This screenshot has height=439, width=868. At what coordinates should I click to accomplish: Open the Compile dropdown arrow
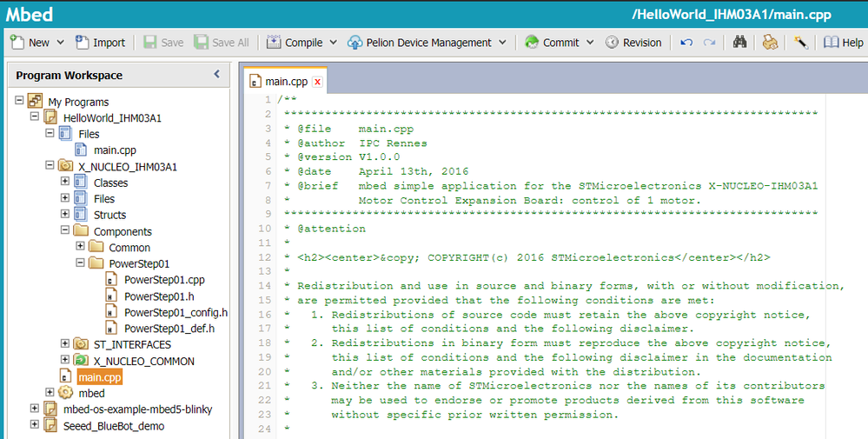point(334,42)
